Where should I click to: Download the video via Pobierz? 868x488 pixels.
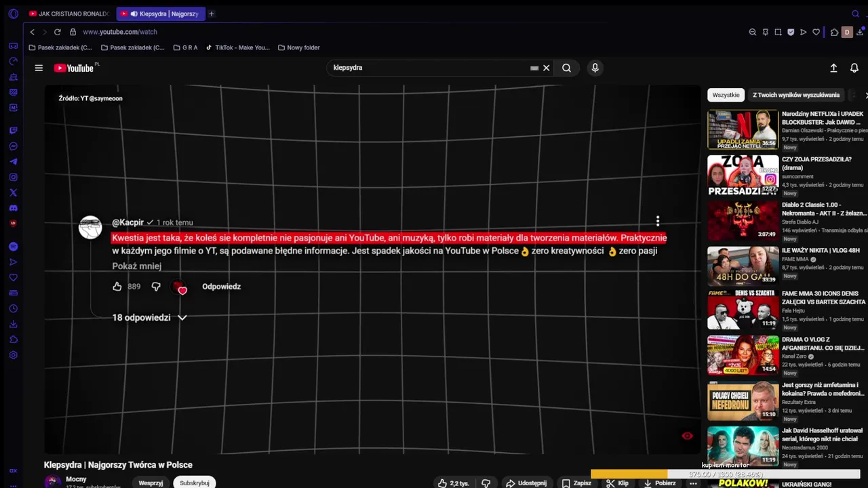click(x=660, y=483)
